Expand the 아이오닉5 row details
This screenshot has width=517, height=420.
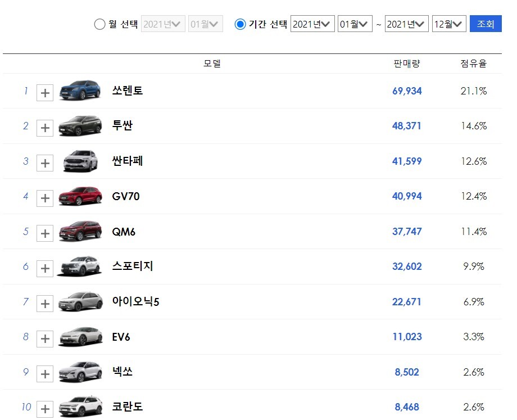tap(45, 304)
